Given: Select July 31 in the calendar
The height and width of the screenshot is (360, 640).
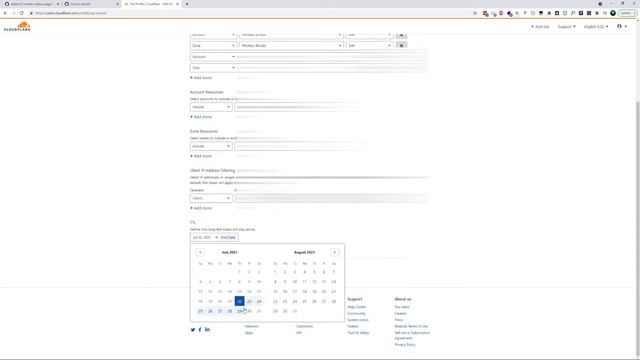Looking at the screenshot, I should 259,311.
